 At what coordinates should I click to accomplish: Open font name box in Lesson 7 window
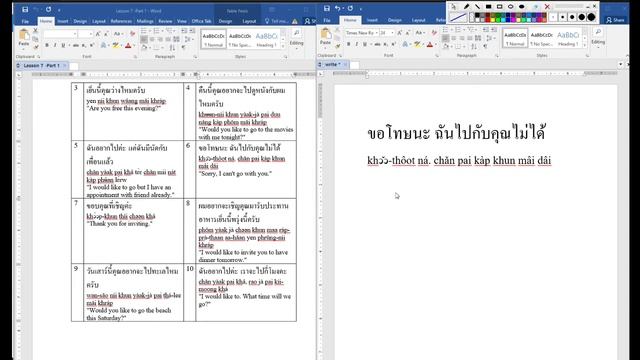pyautogui.click(x=60, y=34)
